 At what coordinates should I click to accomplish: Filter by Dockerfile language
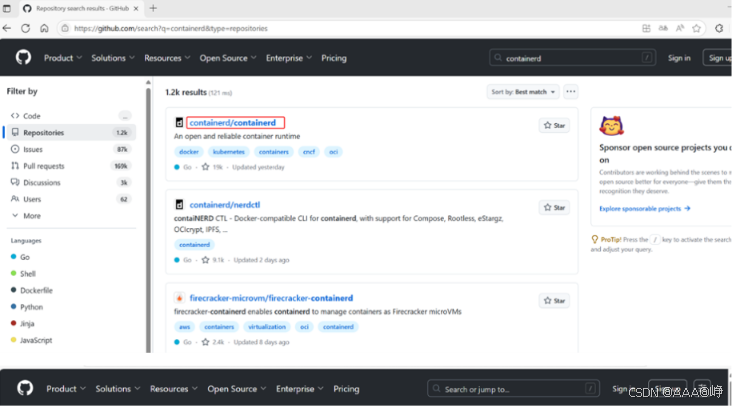[32, 290]
